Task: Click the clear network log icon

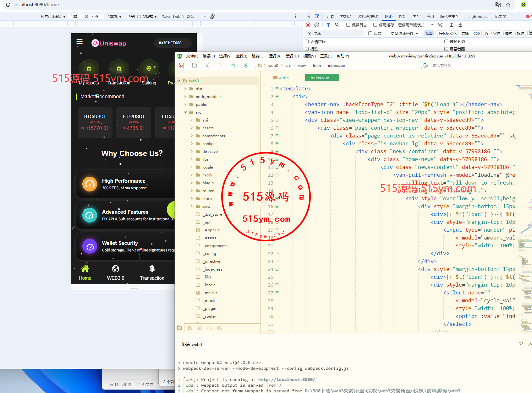Action: 317,25
